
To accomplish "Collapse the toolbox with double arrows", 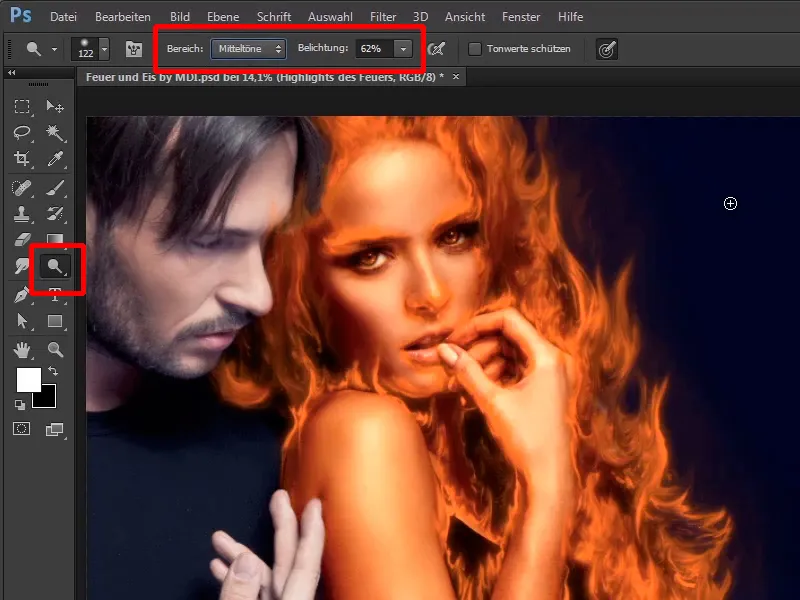I will (x=11, y=73).
